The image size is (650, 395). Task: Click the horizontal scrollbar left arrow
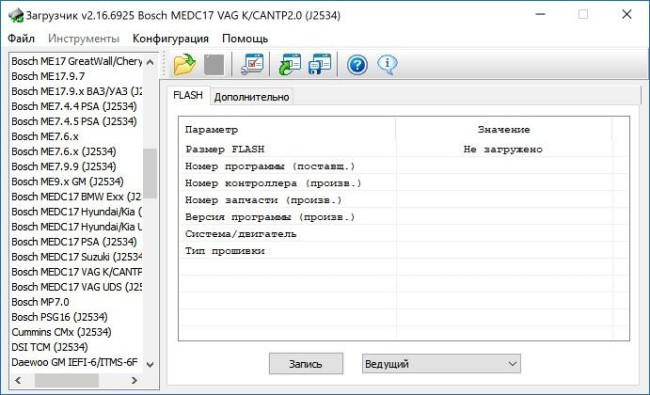(18, 380)
